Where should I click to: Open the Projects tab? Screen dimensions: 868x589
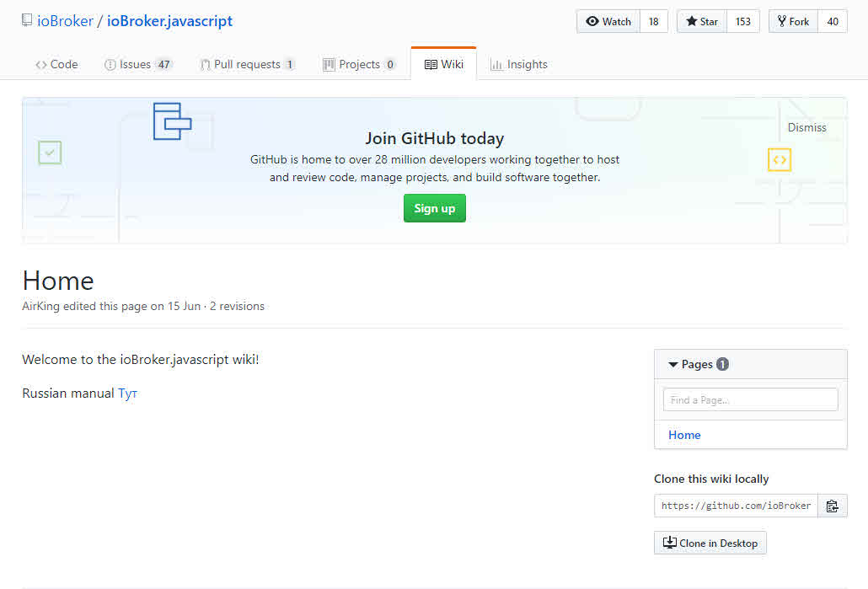[x=359, y=64]
